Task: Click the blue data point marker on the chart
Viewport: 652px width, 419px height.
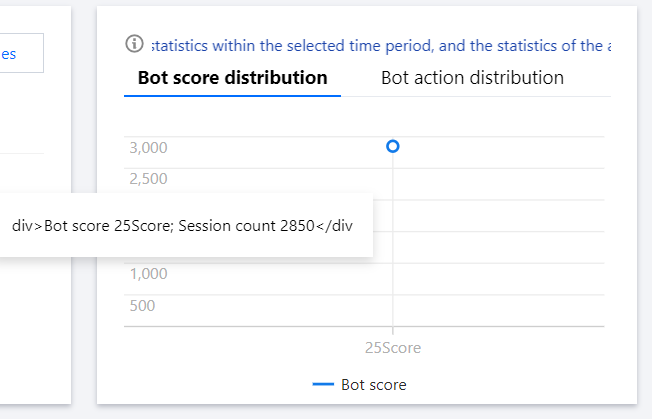Action: [x=393, y=146]
